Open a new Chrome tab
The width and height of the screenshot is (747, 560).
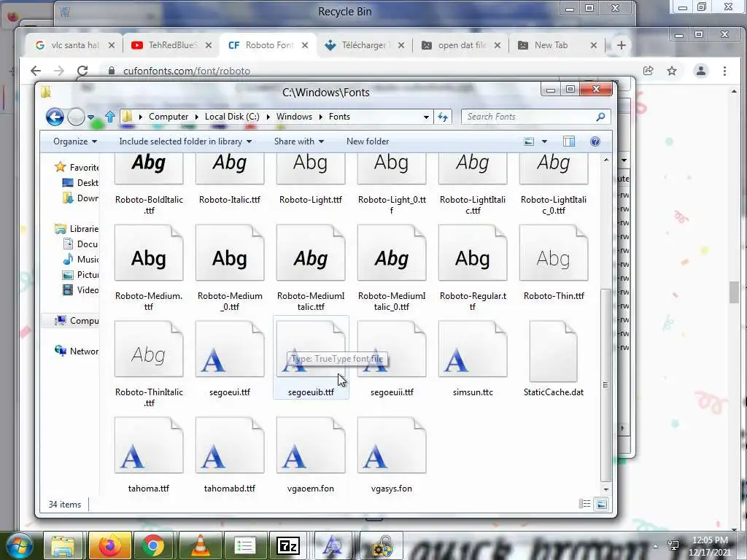[x=622, y=45]
